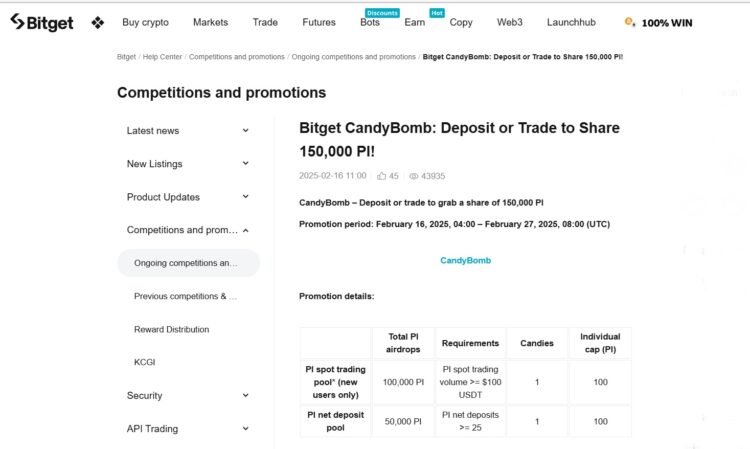The image size is (750, 449).
Task: Select API Trading sidebar label
Action: [x=152, y=429]
